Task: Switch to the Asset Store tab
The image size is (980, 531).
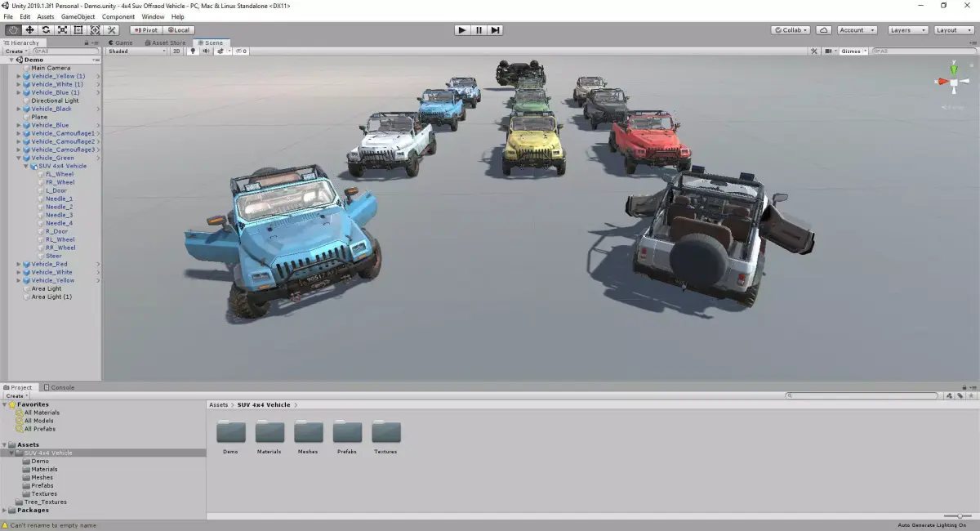Action: 165,42
